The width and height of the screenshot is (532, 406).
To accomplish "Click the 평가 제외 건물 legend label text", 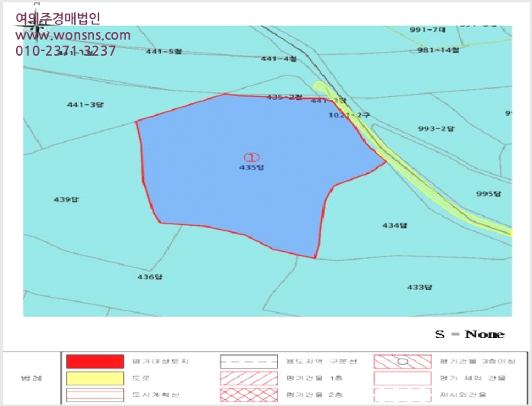I will 473,379.
